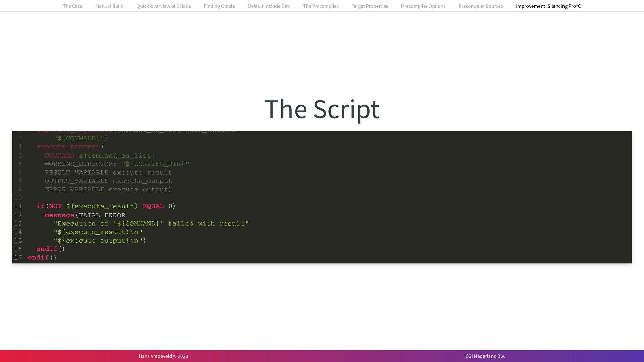Viewport: 644px width, 362px height.
Task: Open 'Precompiler Options' section
Action: [423, 6]
